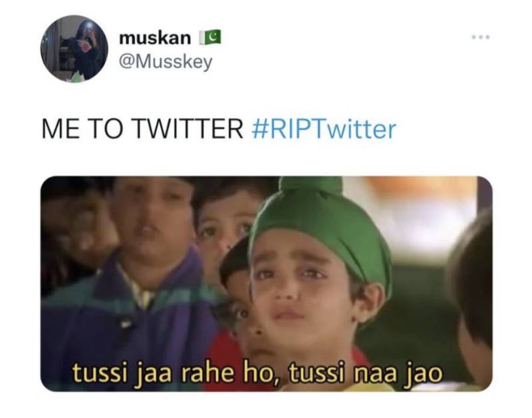
Task: Open the attached meme image
Action: click(x=267, y=284)
